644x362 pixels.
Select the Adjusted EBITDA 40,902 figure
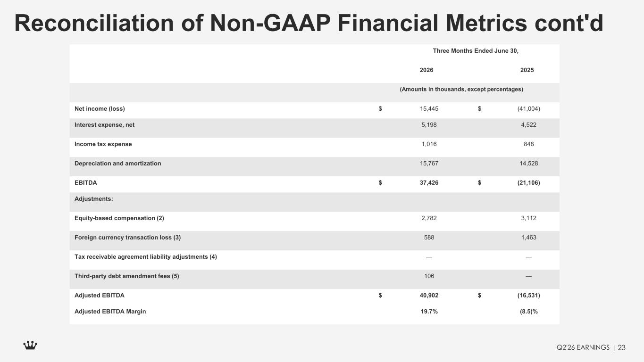[429, 296]
